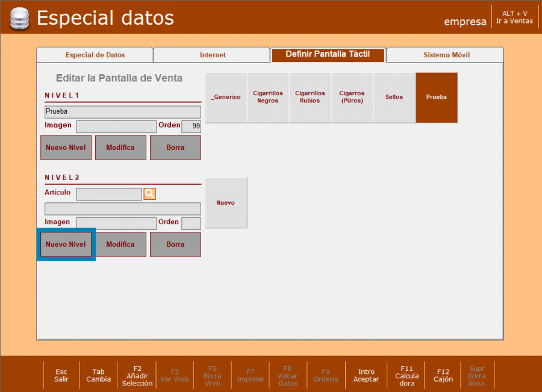542x392 pixels.
Task: Switch to the Internet tab
Action: coord(213,55)
